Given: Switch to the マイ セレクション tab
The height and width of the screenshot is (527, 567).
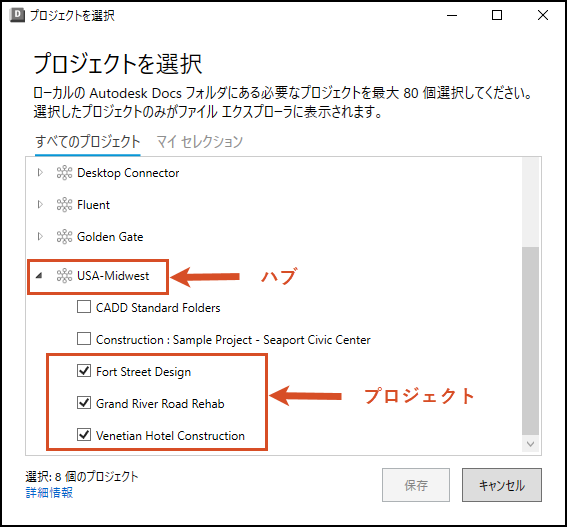Looking at the screenshot, I should coord(199,141).
